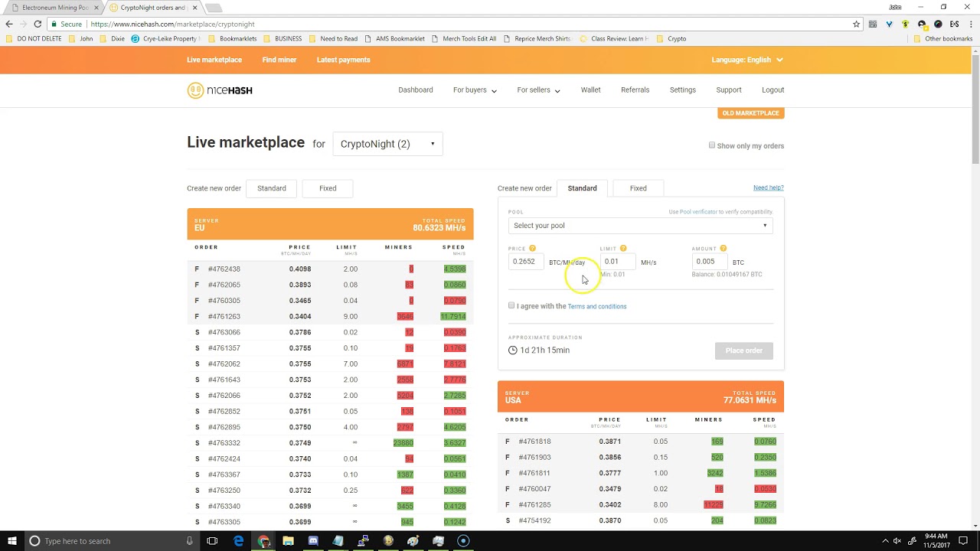Go back in browser history
Image resolution: width=980 pixels, height=551 pixels.
(x=9, y=24)
